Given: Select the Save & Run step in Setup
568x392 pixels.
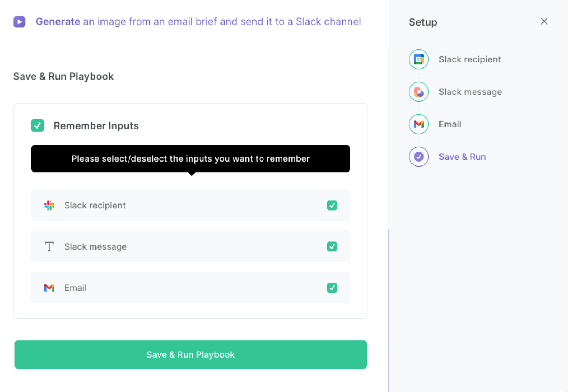Looking at the screenshot, I should pos(462,157).
